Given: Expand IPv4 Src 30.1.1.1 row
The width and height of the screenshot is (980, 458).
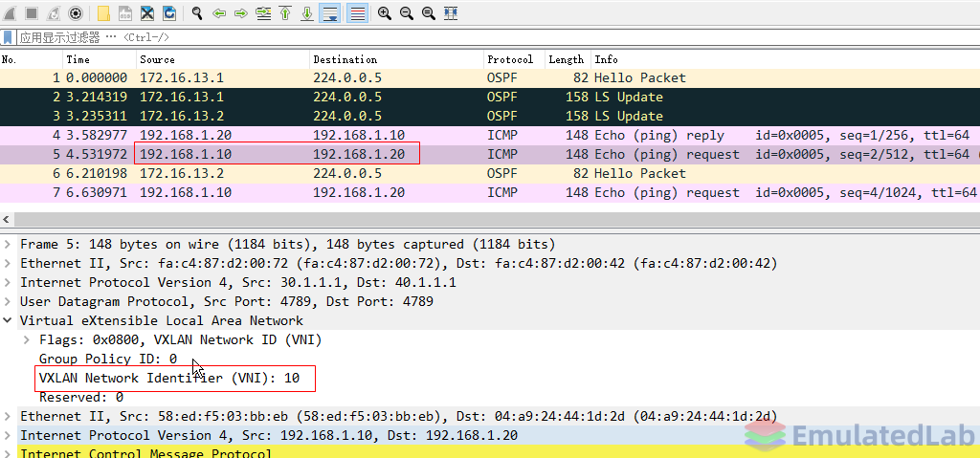Looking at the screenshot, I should point(8,282).
